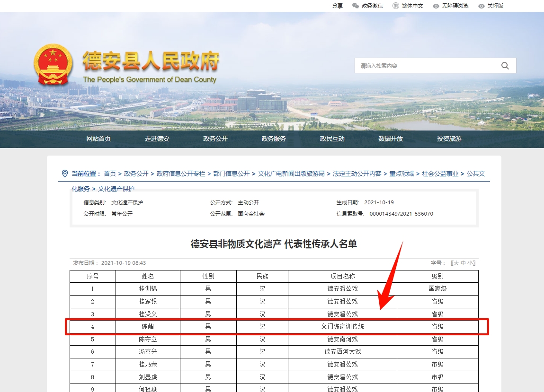Click the eye icon beside 关怀版
This screenshot has width=544, height=392.
click(482, 6)
